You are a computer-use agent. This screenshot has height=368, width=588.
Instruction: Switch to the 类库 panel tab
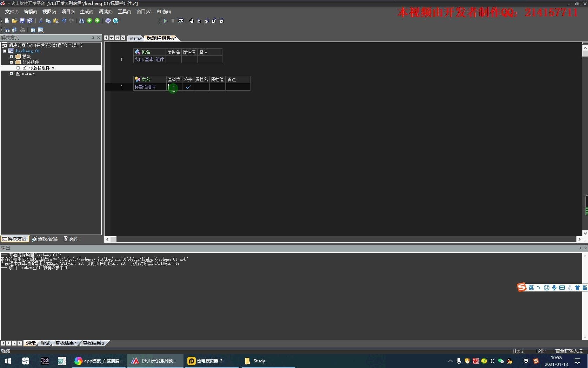coord(71,239)
